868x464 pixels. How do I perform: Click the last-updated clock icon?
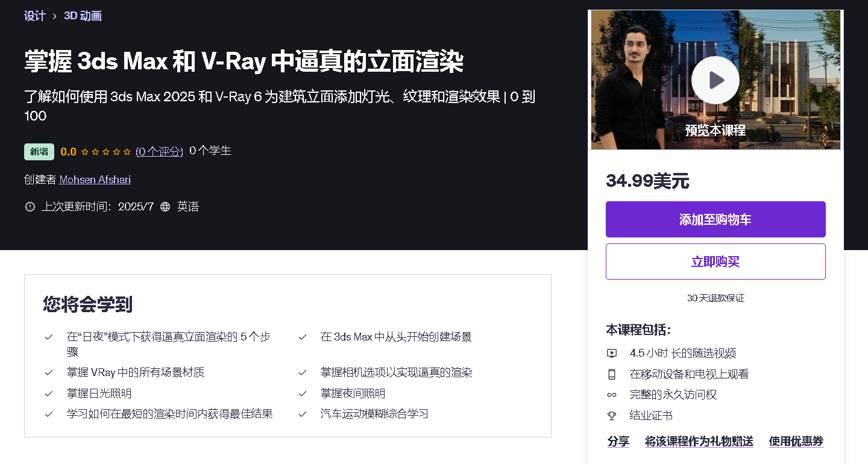30,207
